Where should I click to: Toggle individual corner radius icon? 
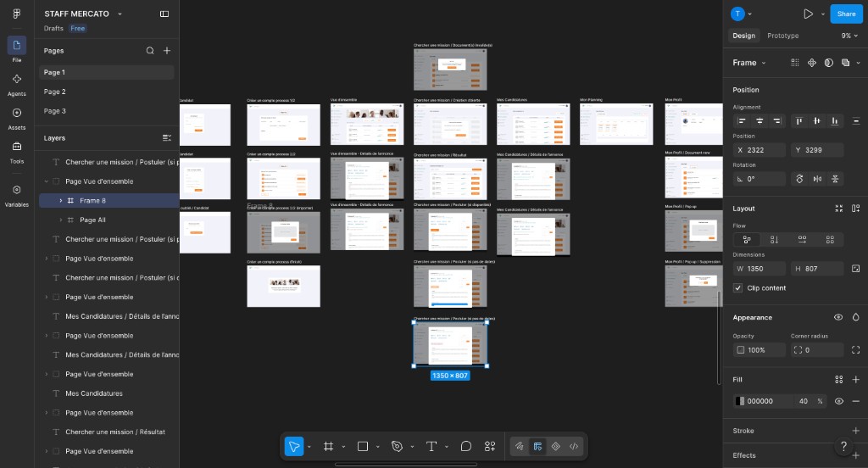pos(856,350)
